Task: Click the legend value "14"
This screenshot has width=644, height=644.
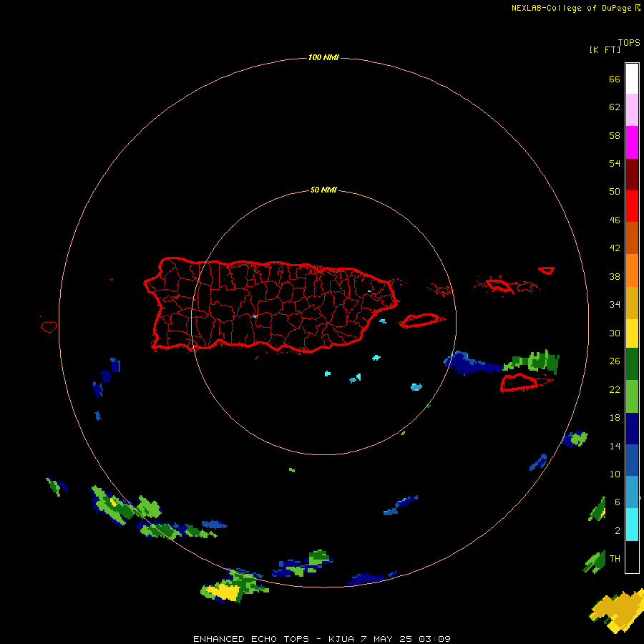Action: (615, 446)
